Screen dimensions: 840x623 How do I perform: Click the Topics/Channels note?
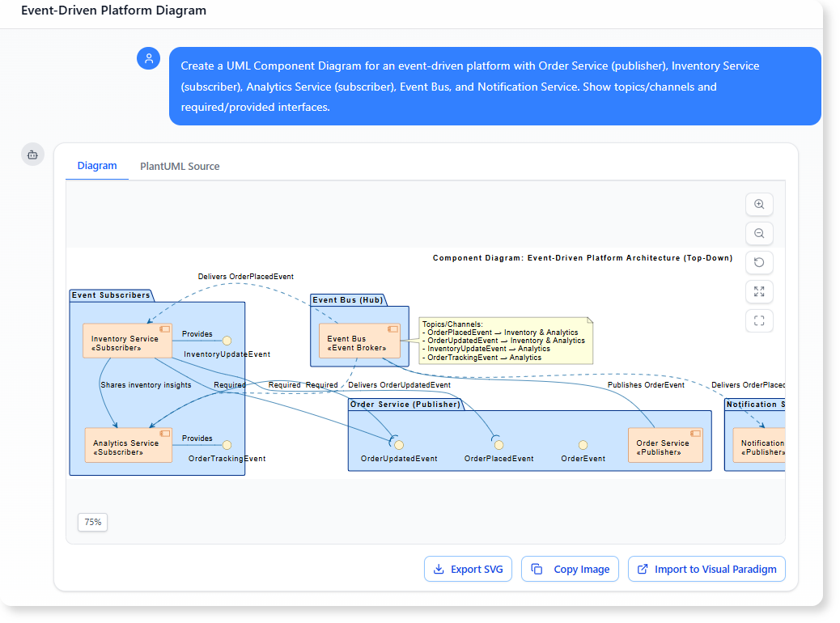coord(505,341)
